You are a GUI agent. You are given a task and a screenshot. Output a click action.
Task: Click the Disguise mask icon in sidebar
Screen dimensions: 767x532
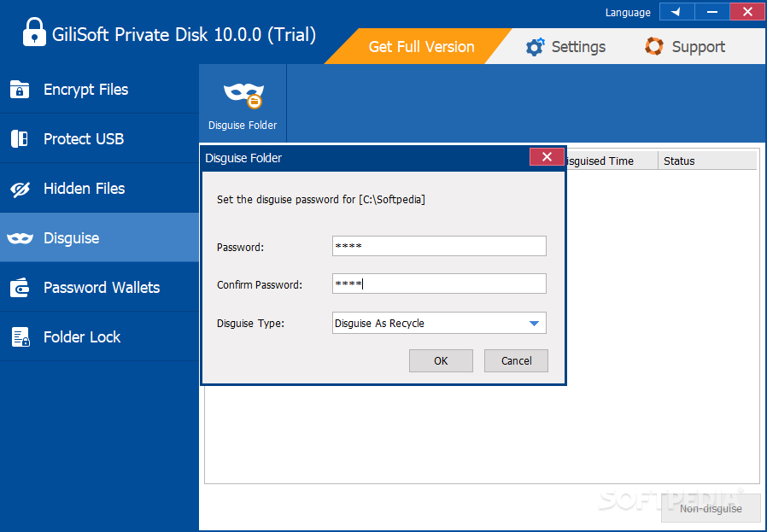click(20, 238)
